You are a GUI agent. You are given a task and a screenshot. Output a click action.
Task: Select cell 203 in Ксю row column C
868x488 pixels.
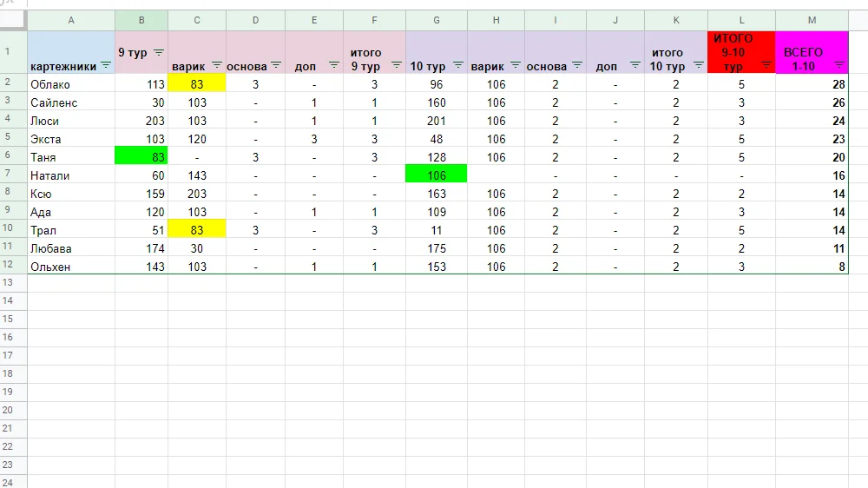(197, 194)
